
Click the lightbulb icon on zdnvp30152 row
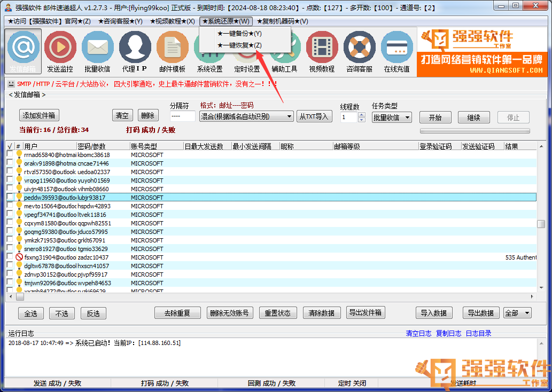pyautogui.click(x=19, y=274)
